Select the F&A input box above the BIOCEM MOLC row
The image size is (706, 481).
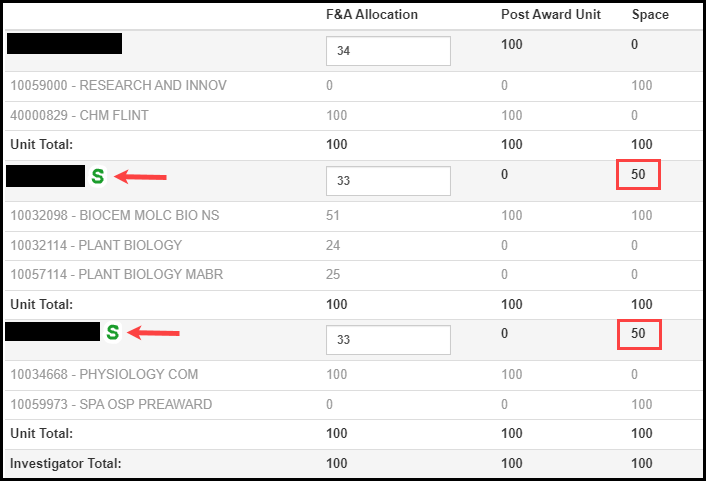point(388,181)
